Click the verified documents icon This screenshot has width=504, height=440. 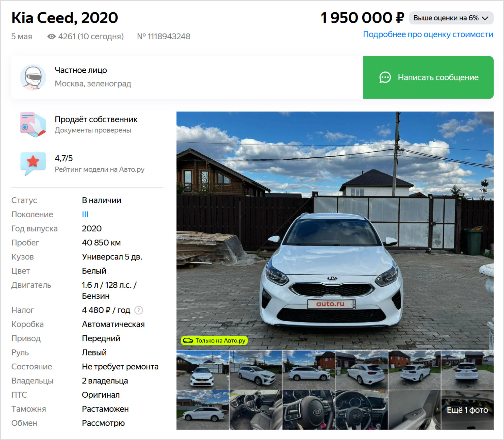click(33, 125)
